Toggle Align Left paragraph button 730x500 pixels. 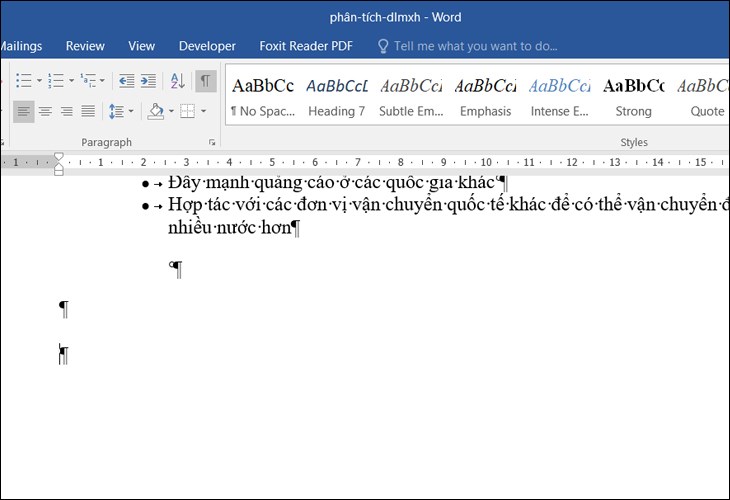coord(23,111)
